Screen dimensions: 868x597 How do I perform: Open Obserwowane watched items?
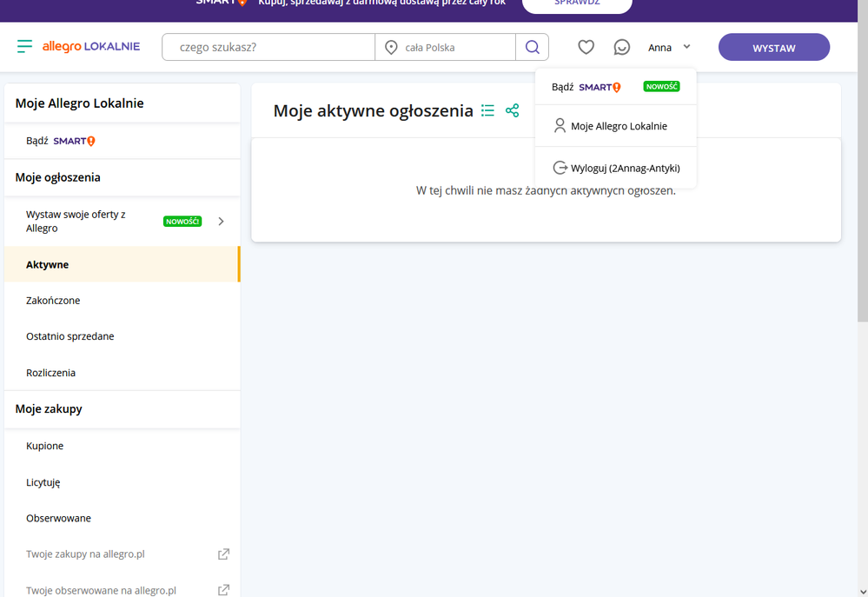coord(123,518)
